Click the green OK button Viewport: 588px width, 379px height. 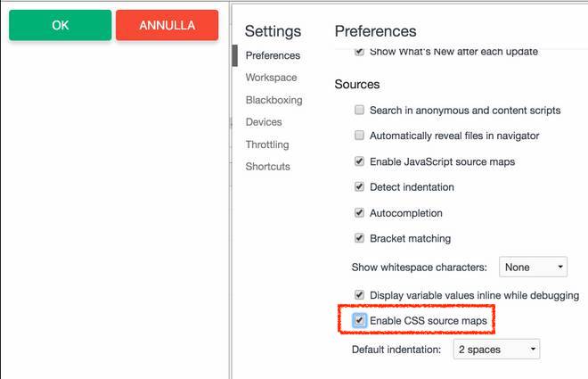60,25
